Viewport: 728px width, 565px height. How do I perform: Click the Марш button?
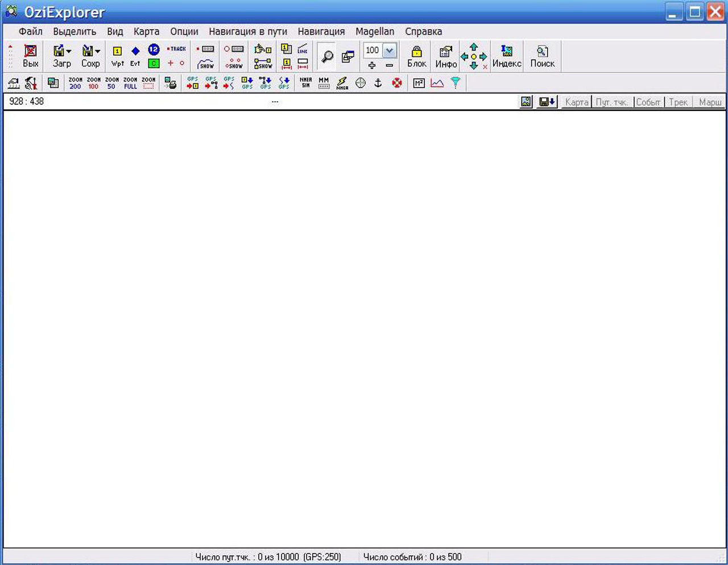coord(710,102)
